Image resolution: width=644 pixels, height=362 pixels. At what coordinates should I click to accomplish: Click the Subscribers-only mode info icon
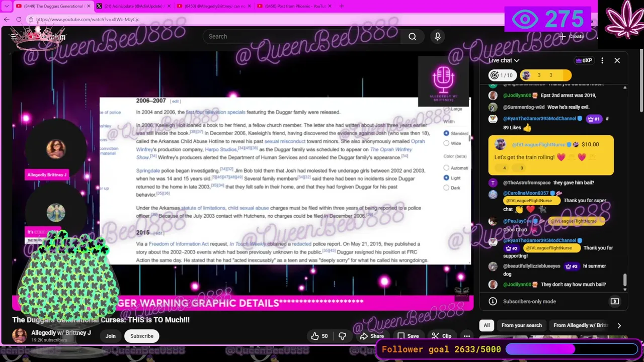[493, 301]
